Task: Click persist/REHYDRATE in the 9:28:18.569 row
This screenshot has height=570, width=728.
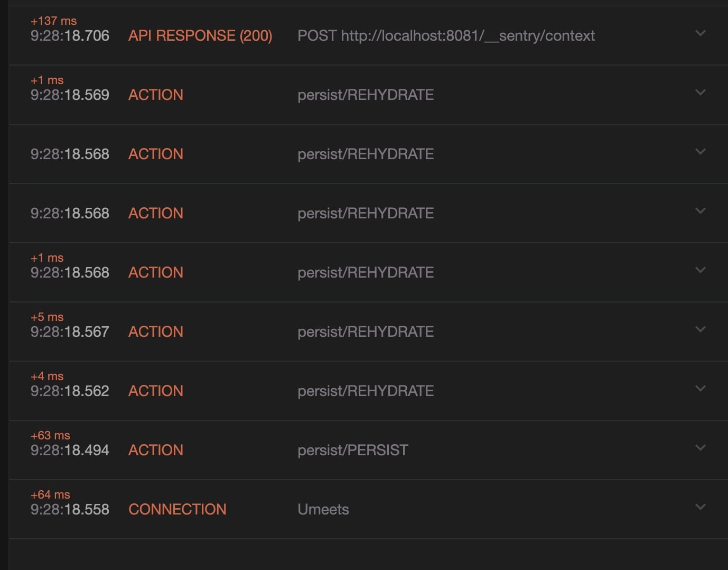Action: (366, 95)
